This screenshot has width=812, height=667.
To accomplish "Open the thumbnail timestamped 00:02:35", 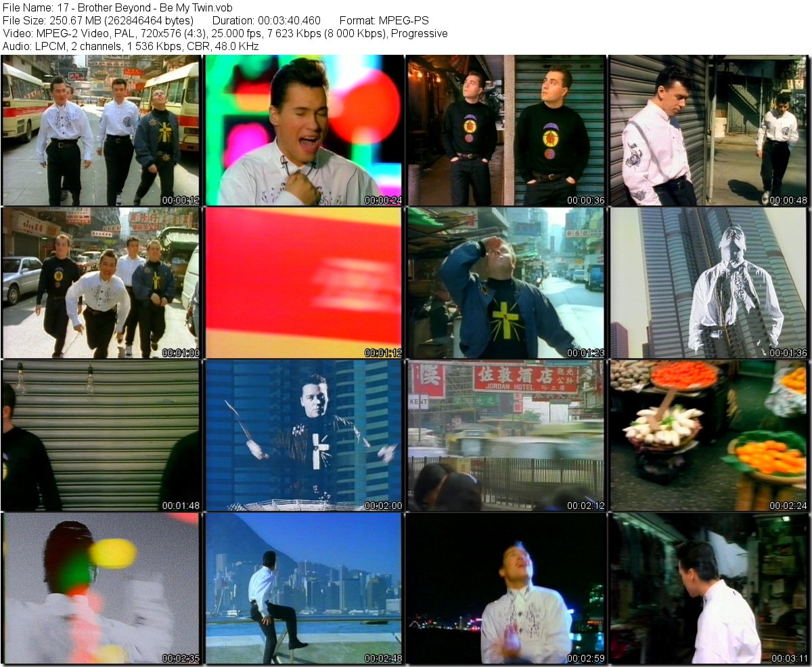I will point(101,589).
